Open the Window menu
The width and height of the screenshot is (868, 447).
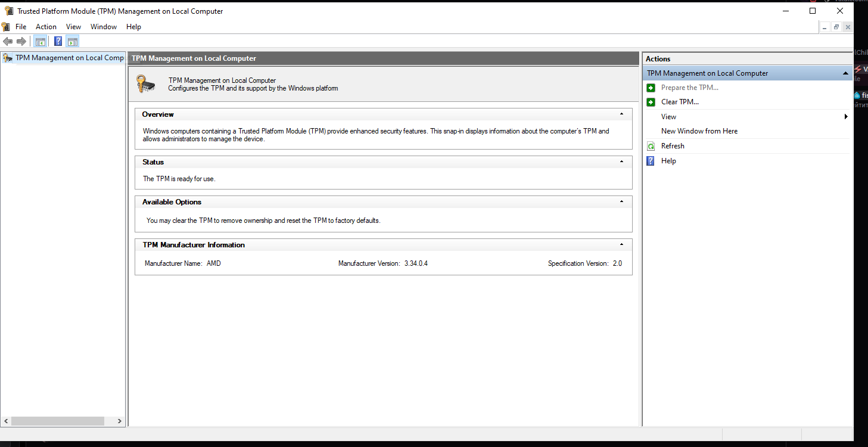(x=104, y=27)
